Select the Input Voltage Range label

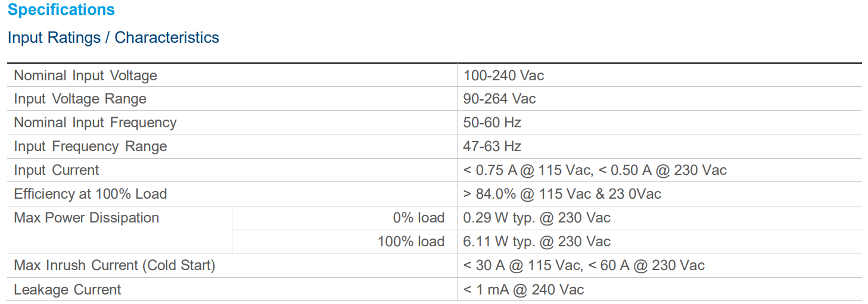(80, 99)
